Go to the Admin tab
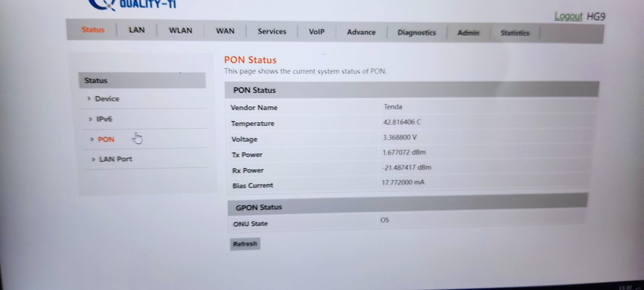644x290 pixels. tap(468, 33)
